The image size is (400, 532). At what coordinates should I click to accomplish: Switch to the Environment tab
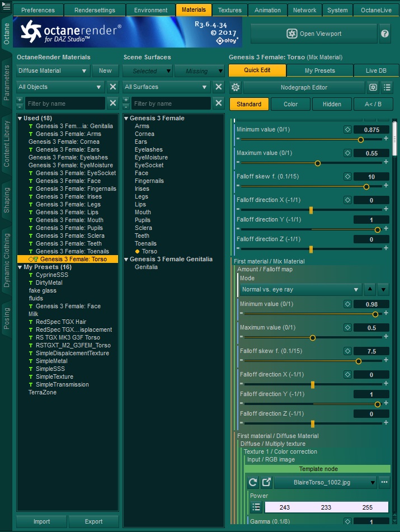pyautogui.click(x=150, y=10)
